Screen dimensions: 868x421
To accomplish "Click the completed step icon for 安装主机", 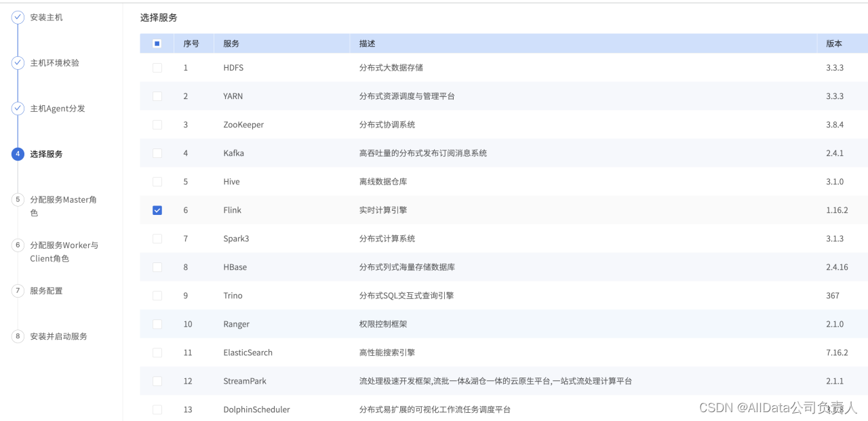I will 18,18.
